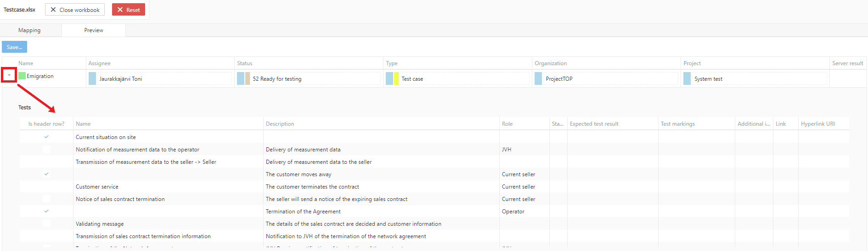Toggle header checkbox for Current situation on site

click(x=46, y=137)
